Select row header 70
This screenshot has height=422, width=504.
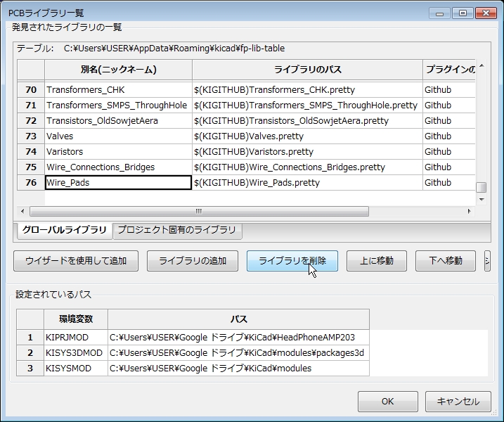click(x=31, y=90)
